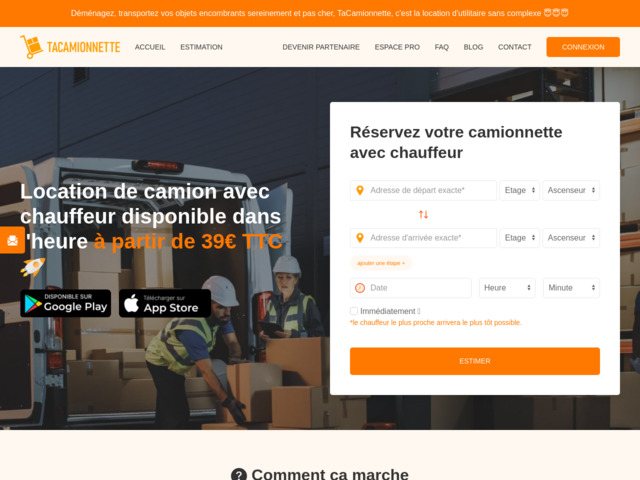Click the question mark icon by Comment ça marche

(239, 475)
